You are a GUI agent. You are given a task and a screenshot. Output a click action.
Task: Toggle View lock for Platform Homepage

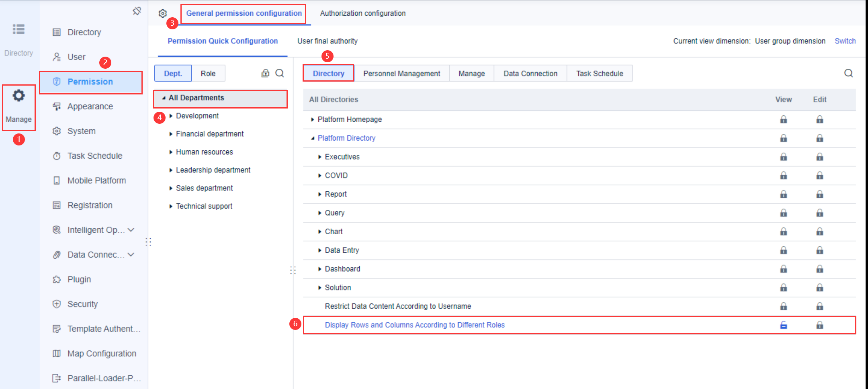[x=784, y=119]
